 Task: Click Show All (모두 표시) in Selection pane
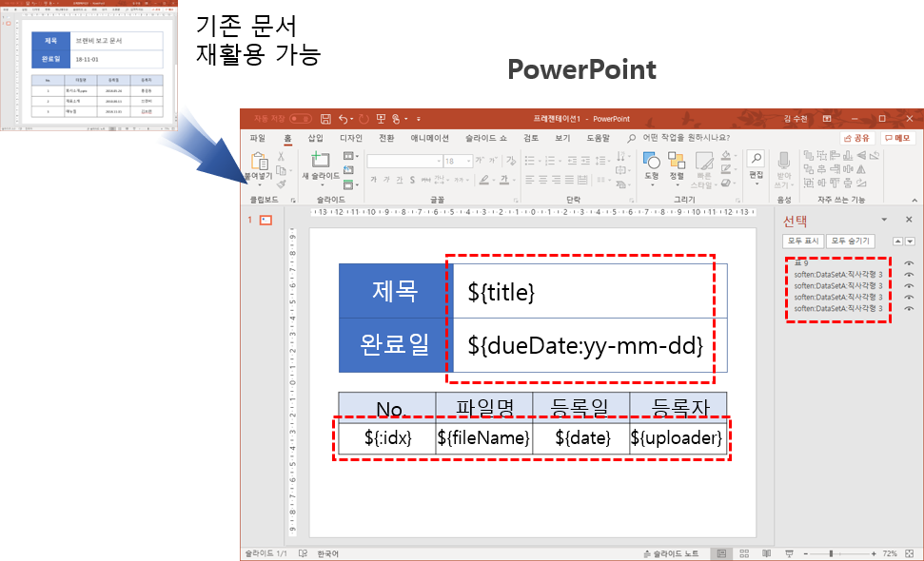pyautogui.click(x=802, y=241)
